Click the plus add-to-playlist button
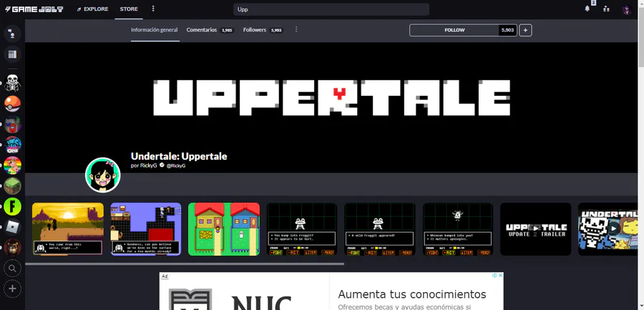Image resolution: width=644 pixels, height=310 pixels. (x=526, y=30)
